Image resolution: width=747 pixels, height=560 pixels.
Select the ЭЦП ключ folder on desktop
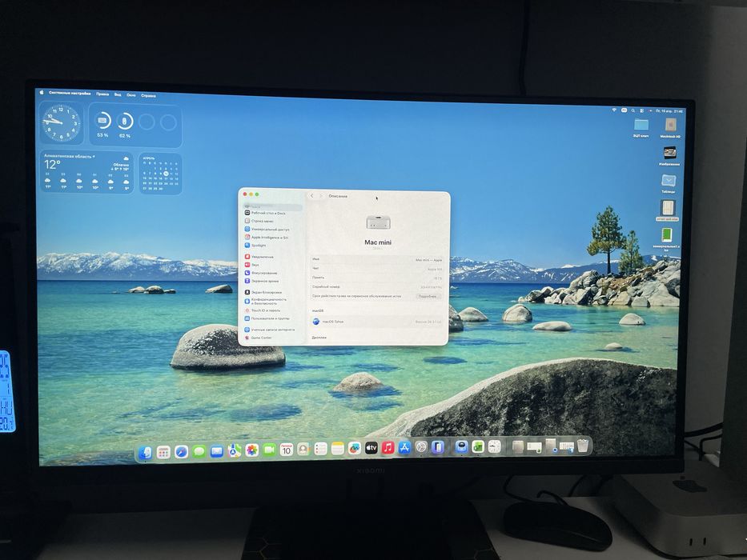pos(641,128)
